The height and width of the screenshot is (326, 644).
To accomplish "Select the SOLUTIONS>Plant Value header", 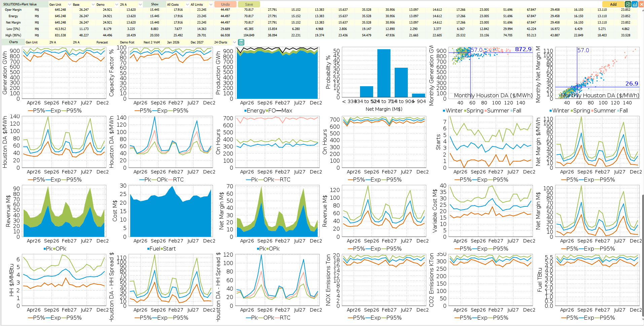I will tap(20, 4).
